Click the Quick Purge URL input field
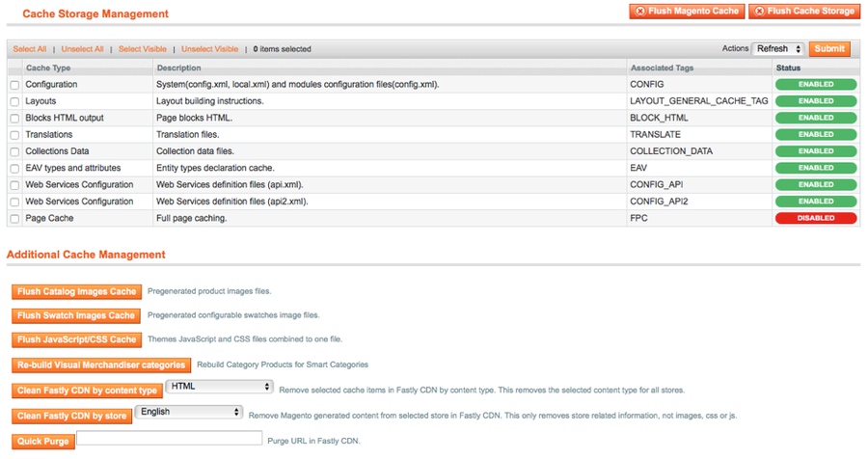868x459 pixels. coord(170,439)
